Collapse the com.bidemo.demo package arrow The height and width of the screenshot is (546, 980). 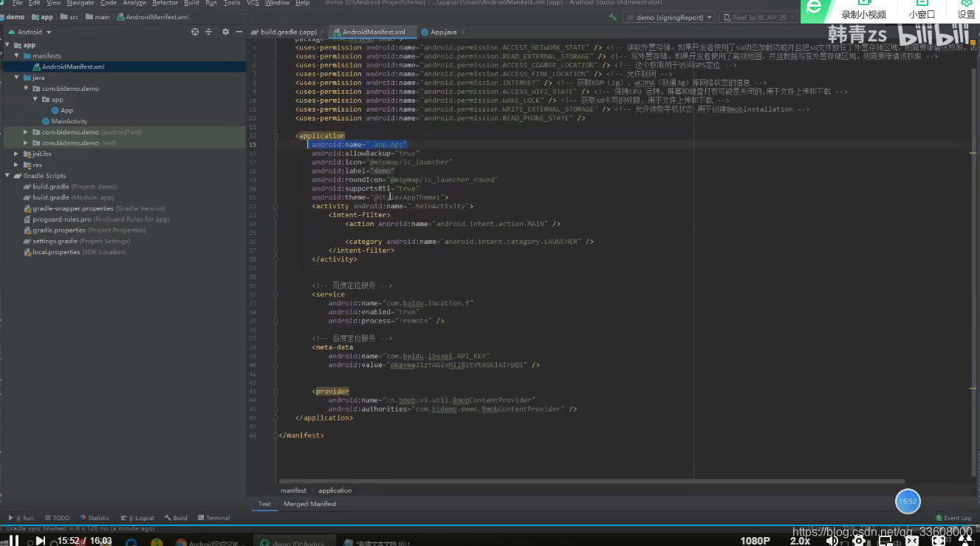point(26,88)
